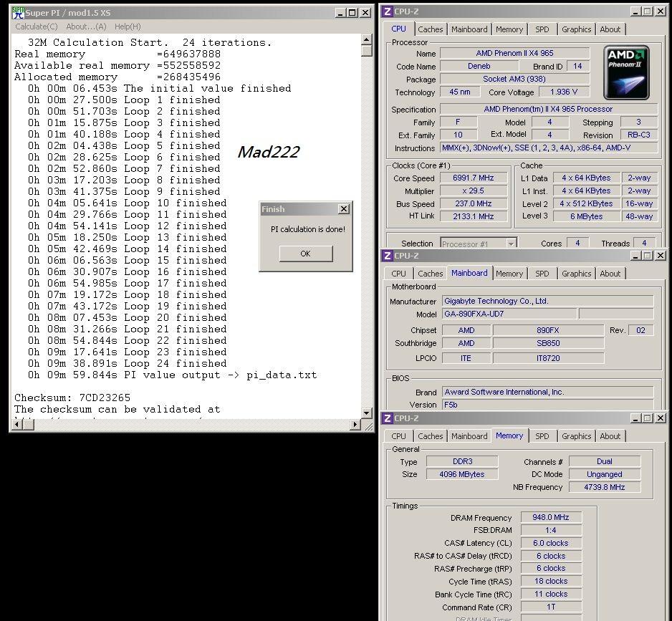Image resolution: width=672 pixels, height=621 pixels.
Task: Click the Super PI vertical scrollbar down arrow
Action: pos(366,413)
